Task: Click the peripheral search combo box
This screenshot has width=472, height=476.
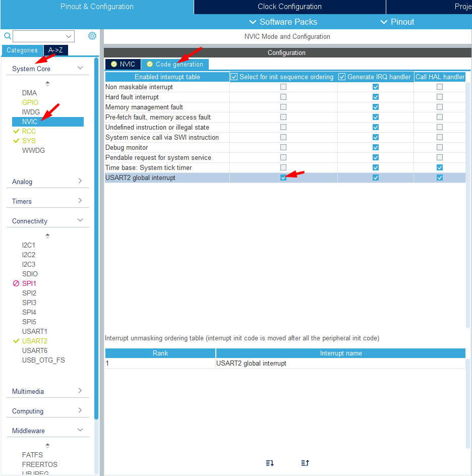Action: coord(43,36)
